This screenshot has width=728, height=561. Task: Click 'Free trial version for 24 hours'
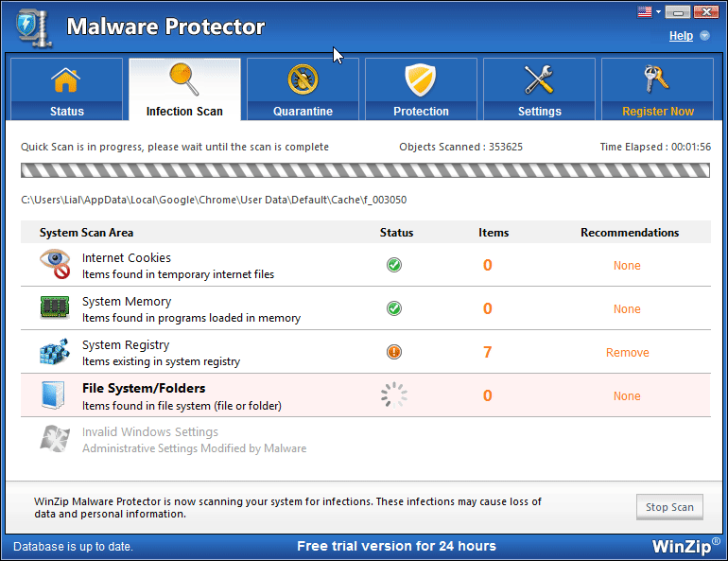[396, 546]
